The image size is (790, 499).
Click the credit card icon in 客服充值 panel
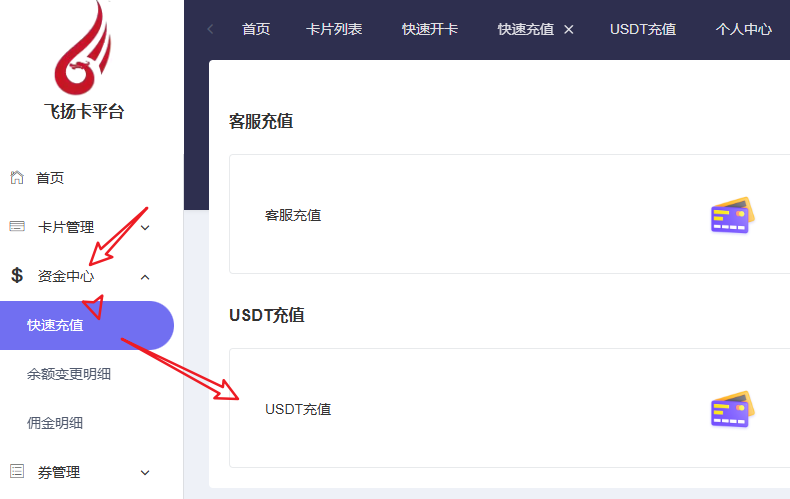pyautogui.click(x=732, y=215)
